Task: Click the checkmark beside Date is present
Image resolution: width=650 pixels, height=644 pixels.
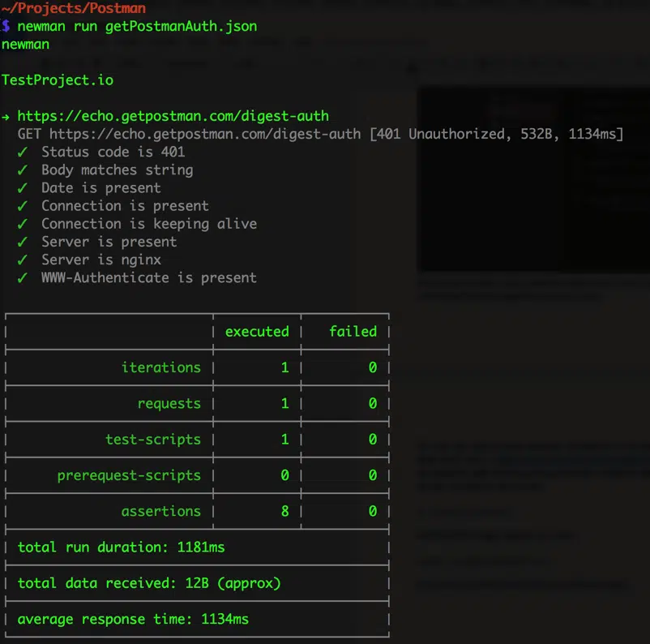Action: tap(23, 187)
